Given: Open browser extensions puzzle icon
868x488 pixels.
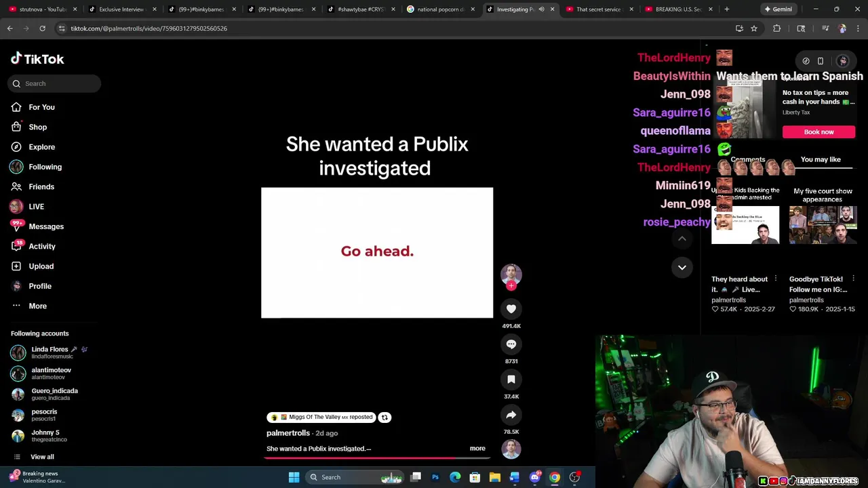Looking at the screenshot, I should point(777,28).
